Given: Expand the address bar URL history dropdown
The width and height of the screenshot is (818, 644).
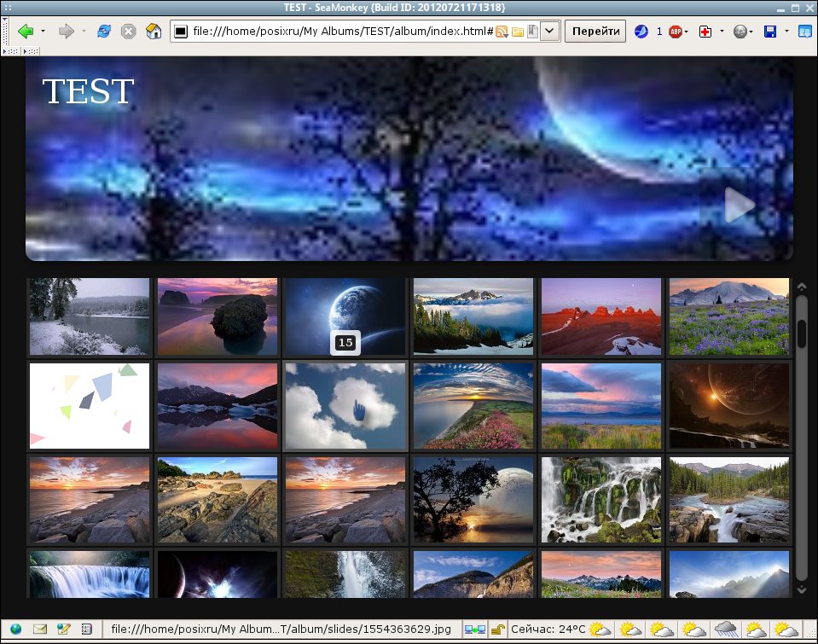Looking at the screenshot, I should (549, 32).
